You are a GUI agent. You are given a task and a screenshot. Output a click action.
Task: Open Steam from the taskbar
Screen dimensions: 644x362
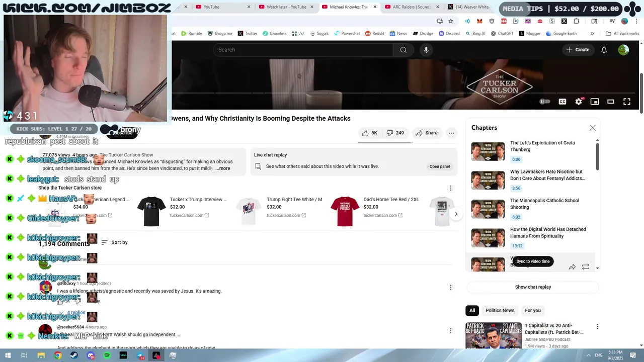pyautogui.click(x=74, y=355)
